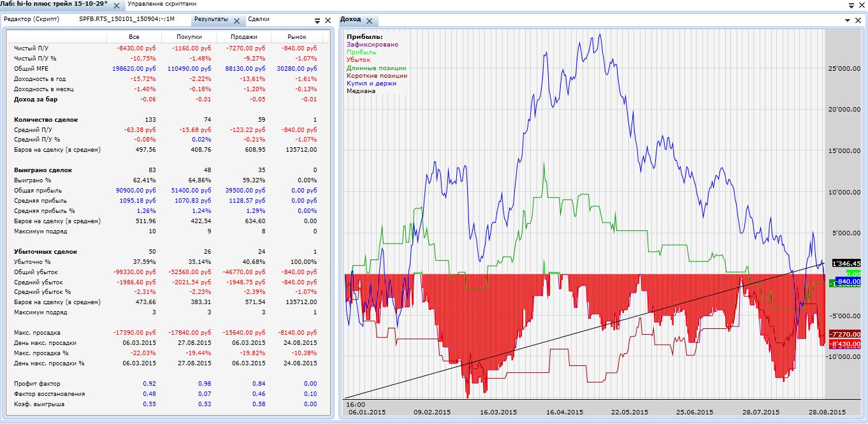Click the red -8'430.00 axis value marker

click(844, 344)
